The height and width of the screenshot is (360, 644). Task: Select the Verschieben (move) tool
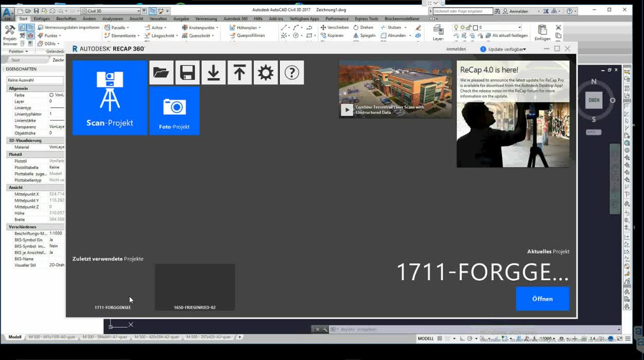point(334,27)
